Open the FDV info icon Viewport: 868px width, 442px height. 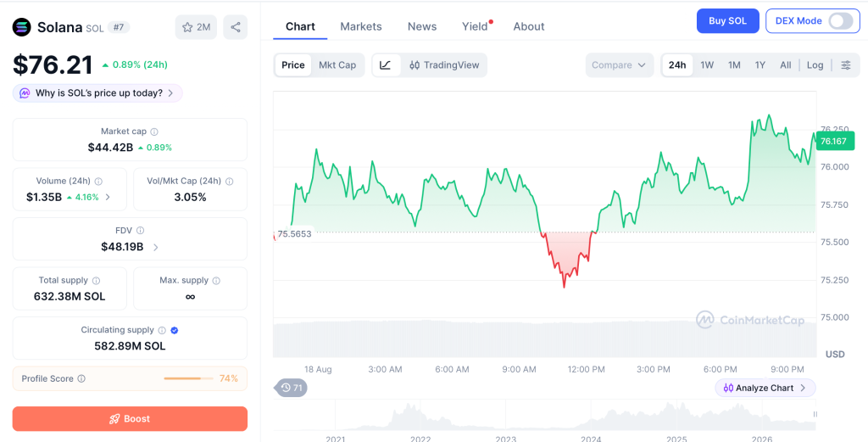pos(141,231)
